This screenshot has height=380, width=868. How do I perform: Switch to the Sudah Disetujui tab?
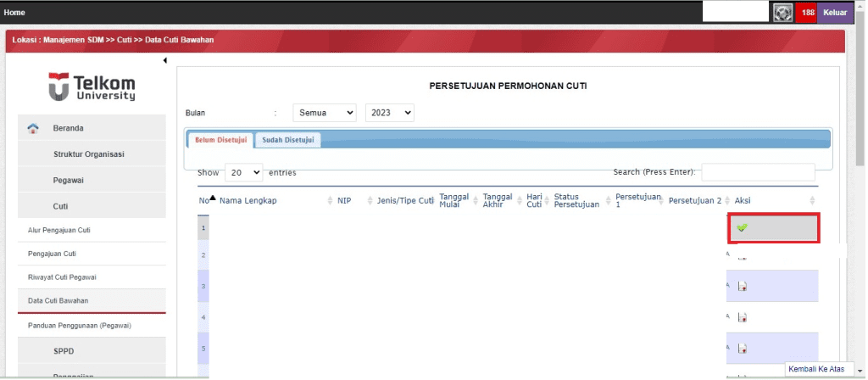288,140
